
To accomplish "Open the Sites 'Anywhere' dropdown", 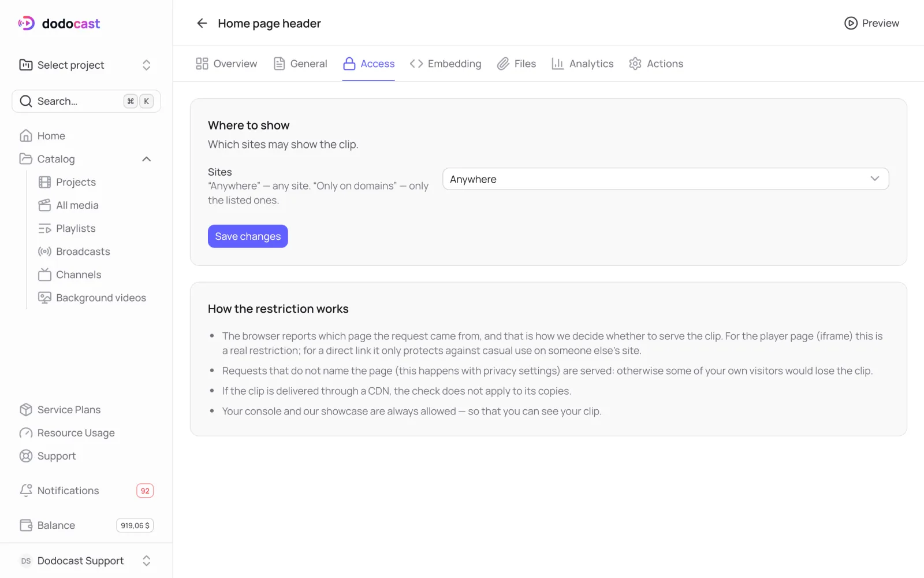I will (x=665, y=179).
